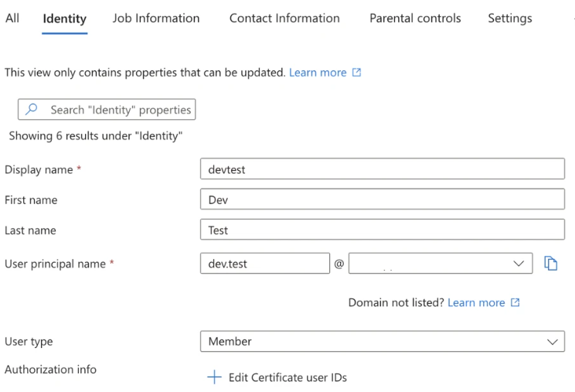The height and width of the screenshot is (392, 575).
Task: Click the dev.test user principal name field
Action: pyautogui.click(x=265, y=264)
